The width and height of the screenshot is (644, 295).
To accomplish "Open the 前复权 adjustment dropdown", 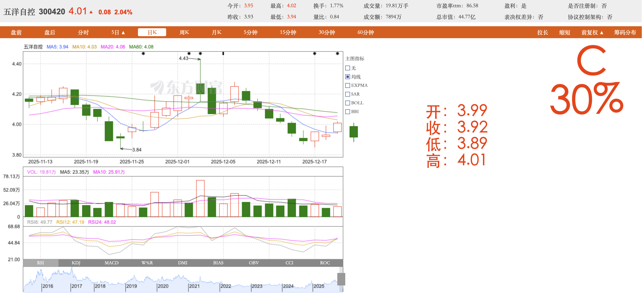I will [x=592, y=32].
